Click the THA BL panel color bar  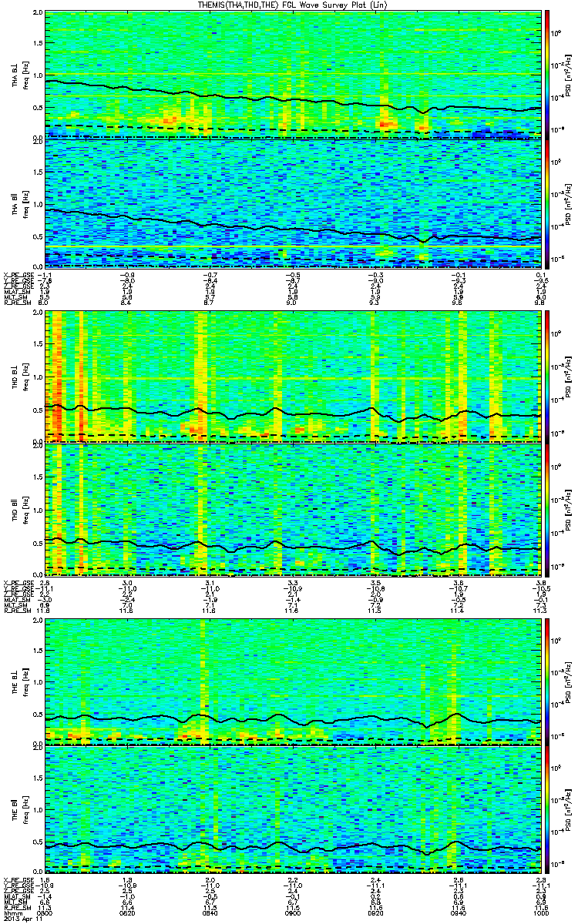(547, 75)
